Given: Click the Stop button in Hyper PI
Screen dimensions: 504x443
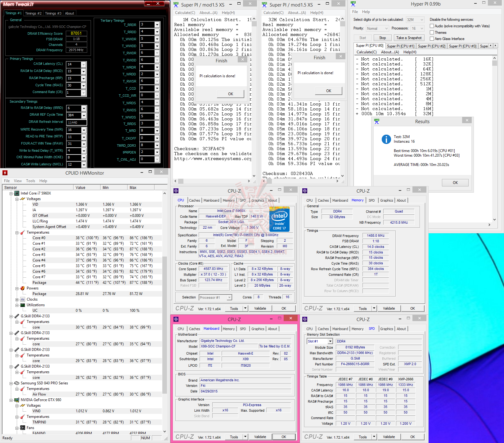Looking at the screenshot, I should click(382, 38).
